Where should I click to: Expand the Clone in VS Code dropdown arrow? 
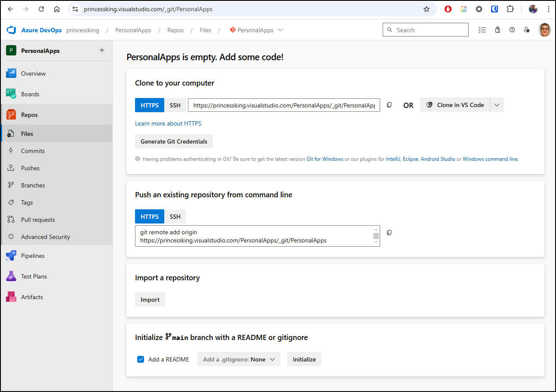point(497,105)
